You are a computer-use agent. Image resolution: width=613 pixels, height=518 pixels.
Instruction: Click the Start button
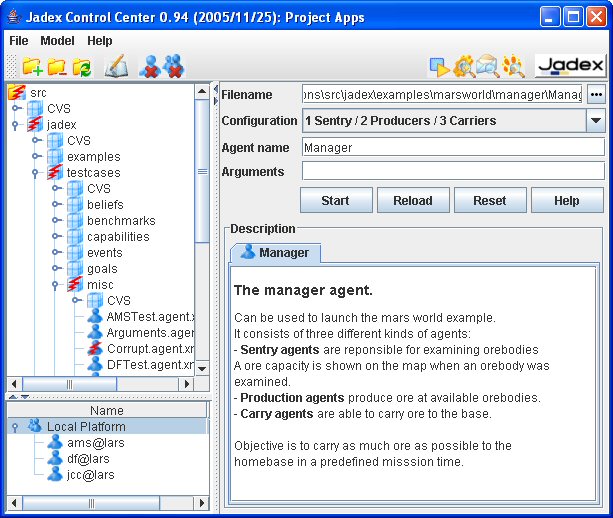[x=336, y=201]
